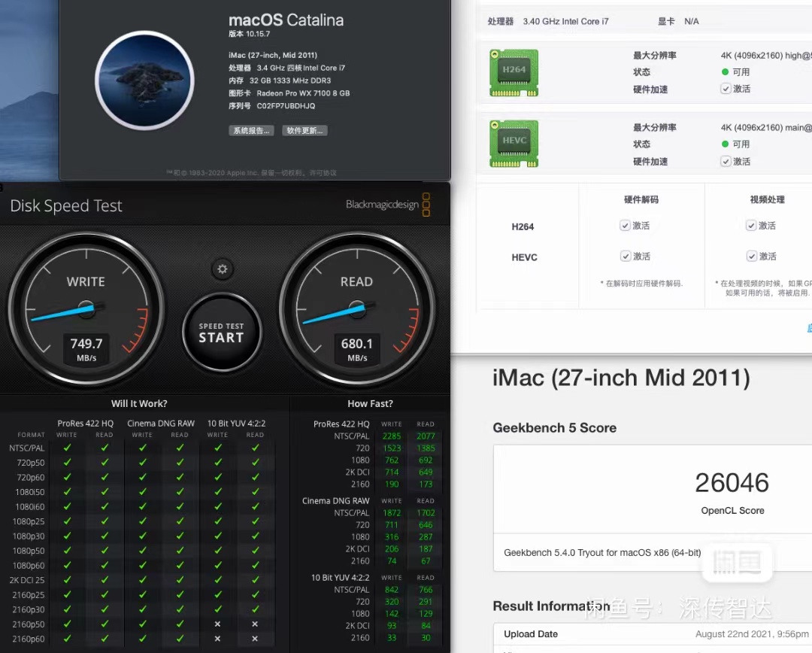
Task: Click the READ gauge blue needle
Action: point(334,314)
